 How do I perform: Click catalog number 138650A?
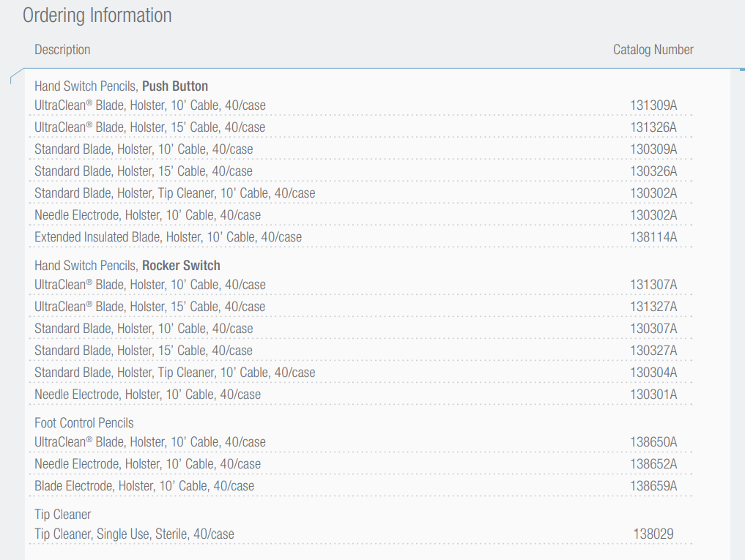coord(653,442)
